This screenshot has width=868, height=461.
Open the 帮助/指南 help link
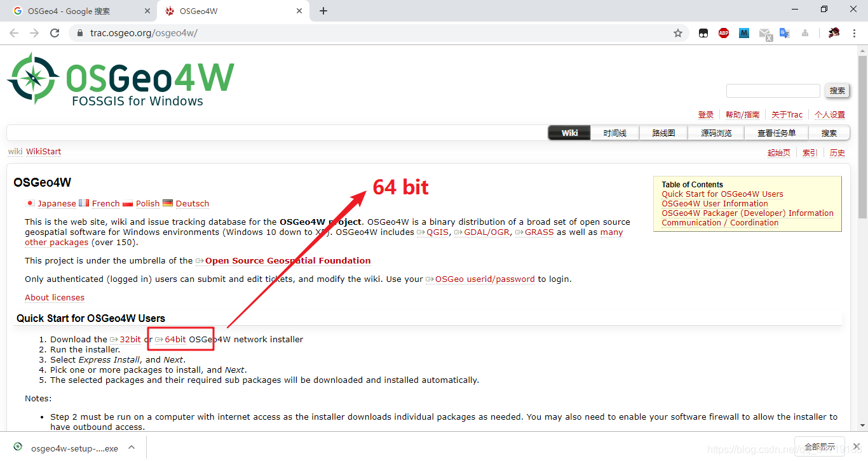coord(743,115)
